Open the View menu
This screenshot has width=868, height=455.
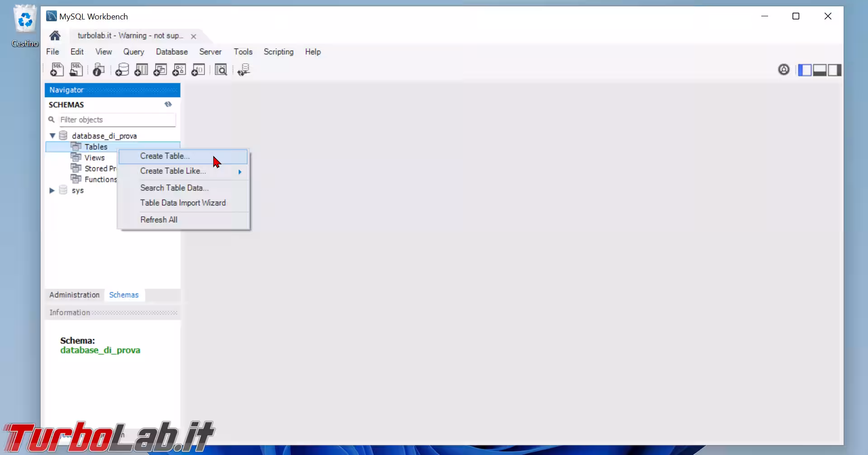[x=104, y=52]
